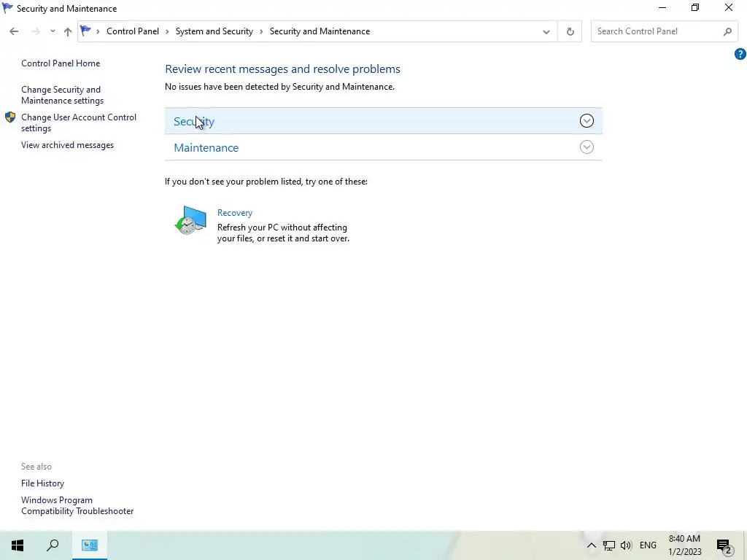
Task: Click breadcrumb chevron after System and Security
Action: tap(262, 32)
